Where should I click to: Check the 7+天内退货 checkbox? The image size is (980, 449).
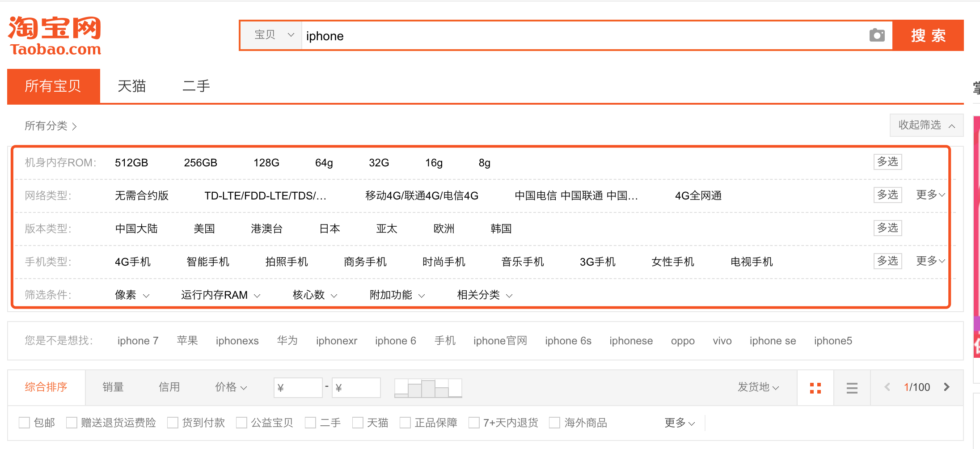(x=474, y=423)
